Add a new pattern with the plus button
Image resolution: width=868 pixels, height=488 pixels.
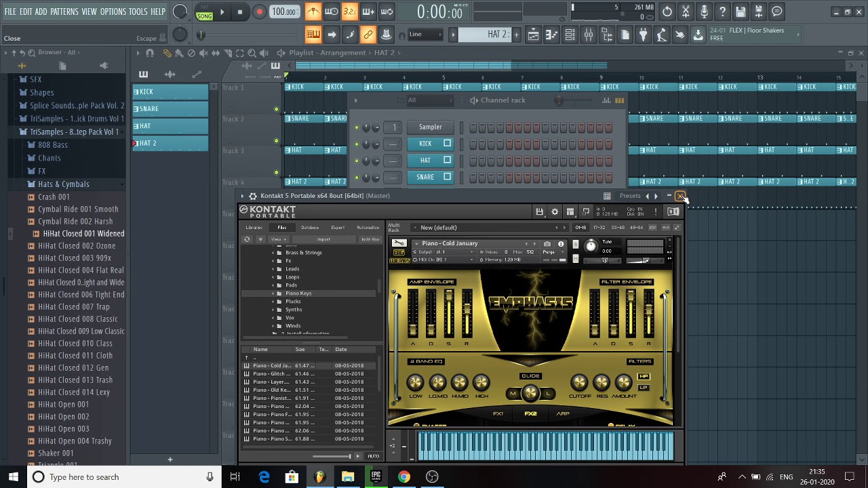click(516, 35)
